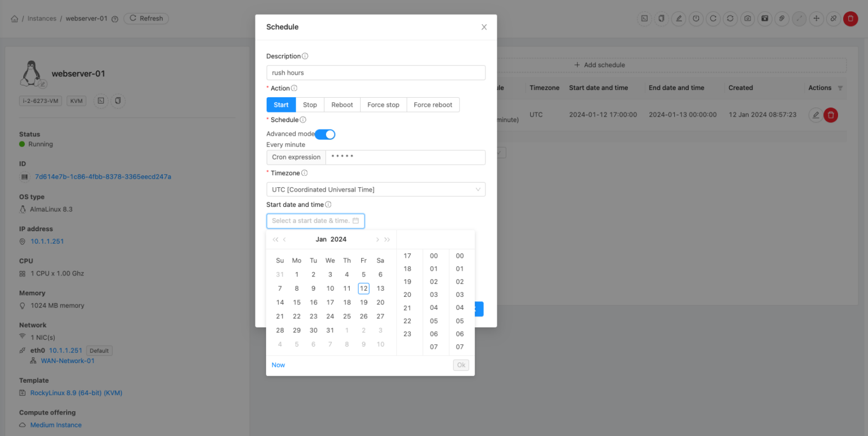Click the attach ISO paperclip icon
The width and height of the screenshot is (868, 436).
[x=782, y=19]
